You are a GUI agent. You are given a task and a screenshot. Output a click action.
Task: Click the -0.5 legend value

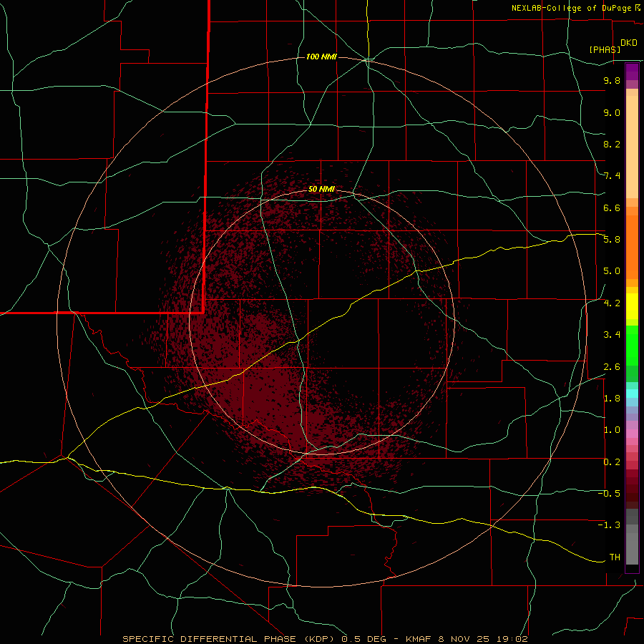609,494
